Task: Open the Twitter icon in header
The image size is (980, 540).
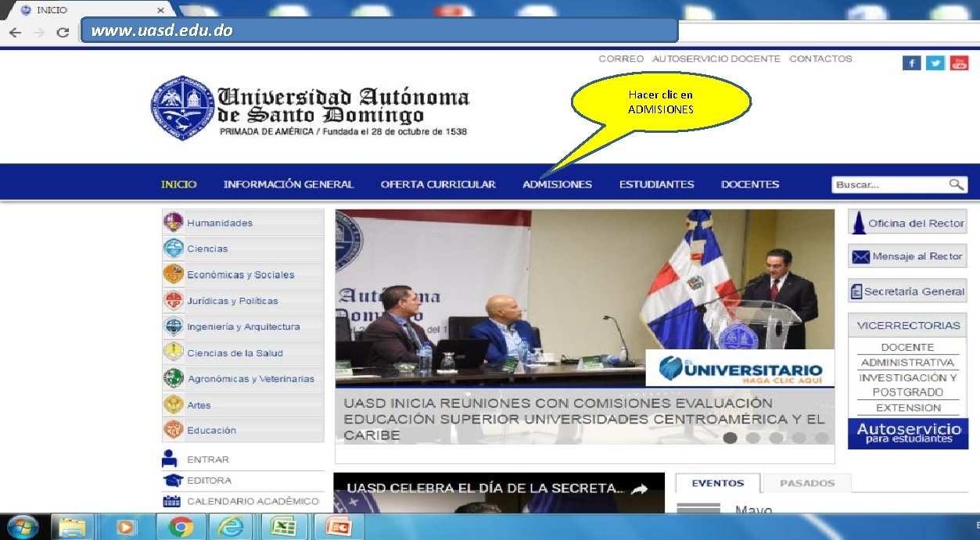Action: coord(935,63)
